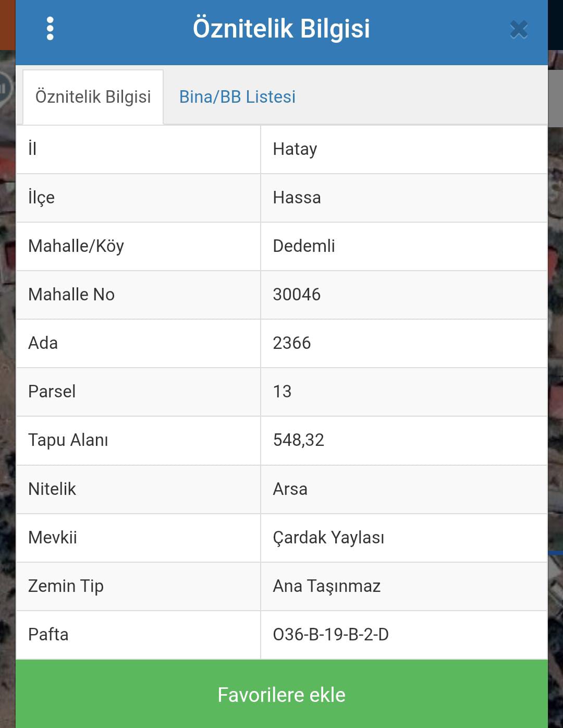The width and height of the screenshot is (563, 728).
Task: Switch to the Bina/BB Listesi tab
Action: (237, 97)
